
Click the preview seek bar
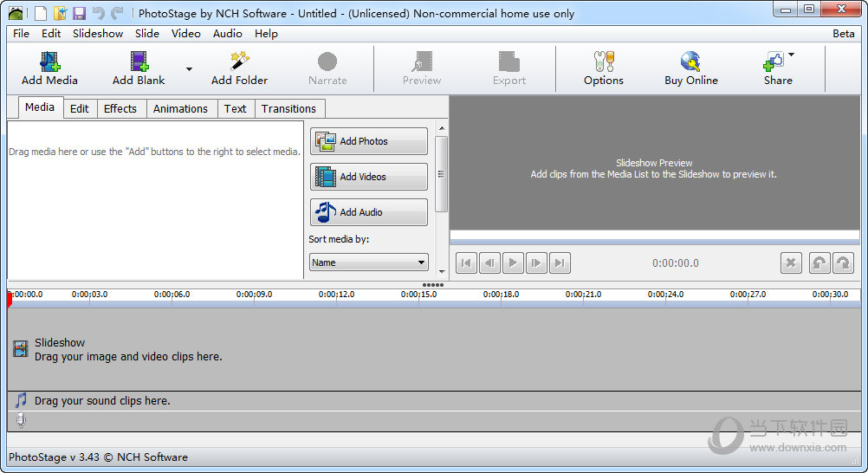(x=654, y=236)
